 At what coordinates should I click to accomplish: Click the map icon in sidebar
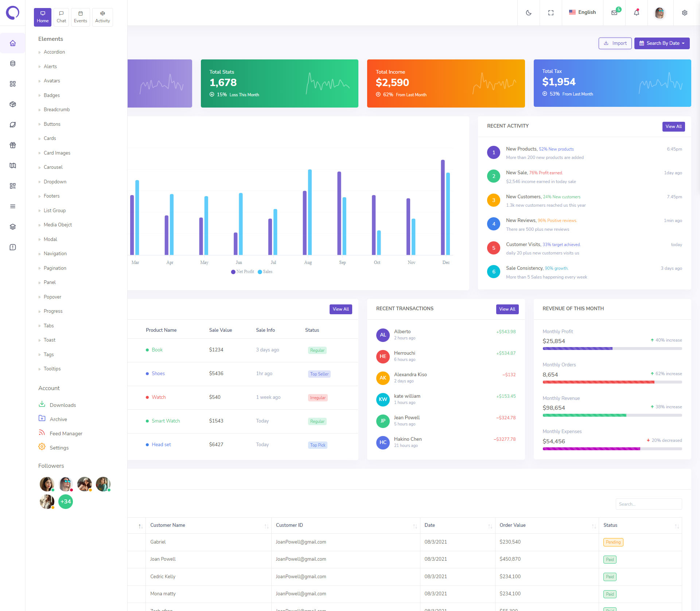point(13,166)
